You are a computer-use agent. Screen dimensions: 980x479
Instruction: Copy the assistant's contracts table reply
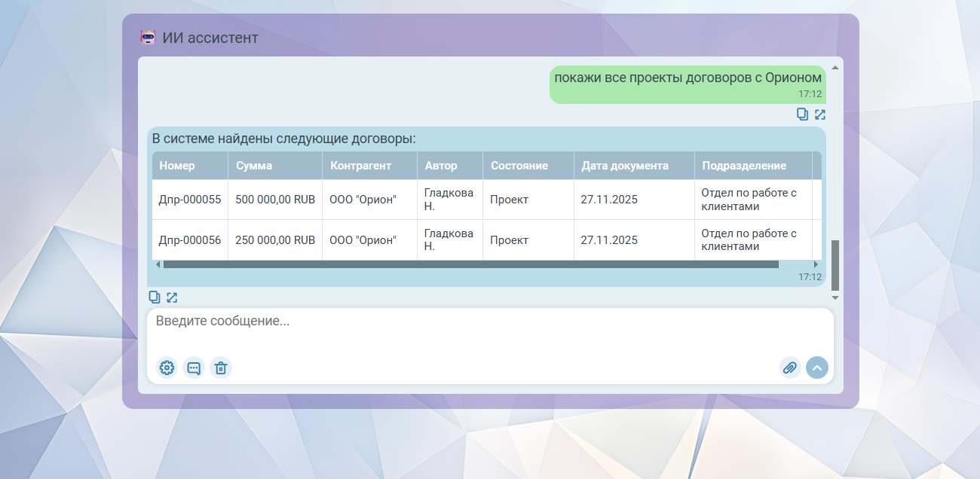click(155, 297)
